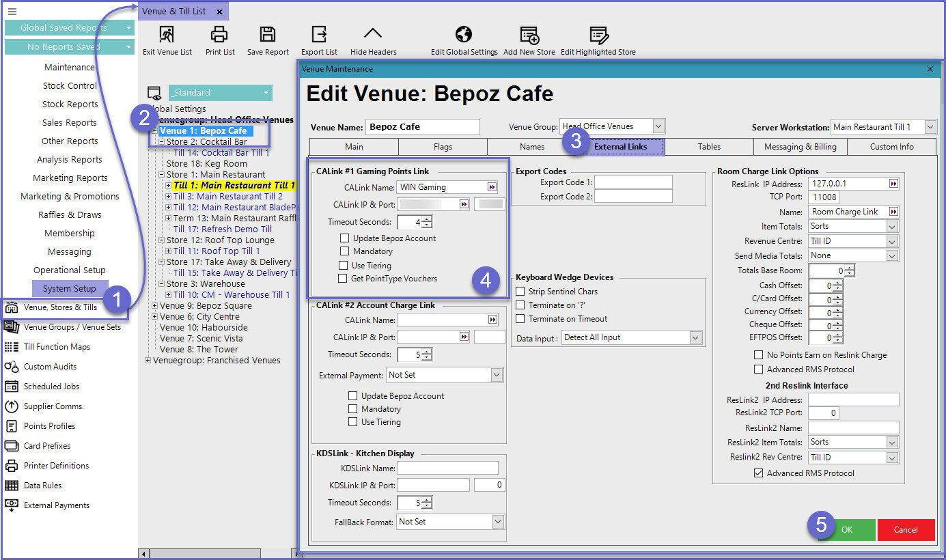The height and width of the screenshot is (560, 946).
Task: Click the Export Code 1 field
Action: 633,182
